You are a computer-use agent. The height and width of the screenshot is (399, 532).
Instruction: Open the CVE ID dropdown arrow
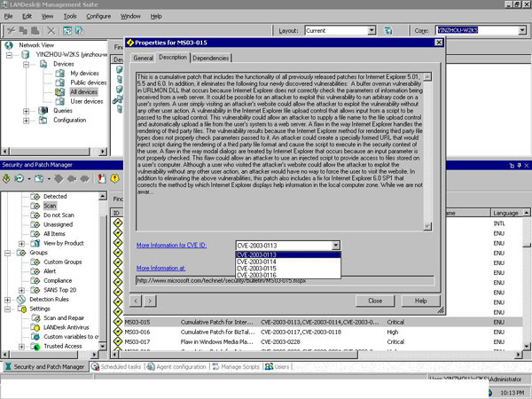click(x=335, y=245)
